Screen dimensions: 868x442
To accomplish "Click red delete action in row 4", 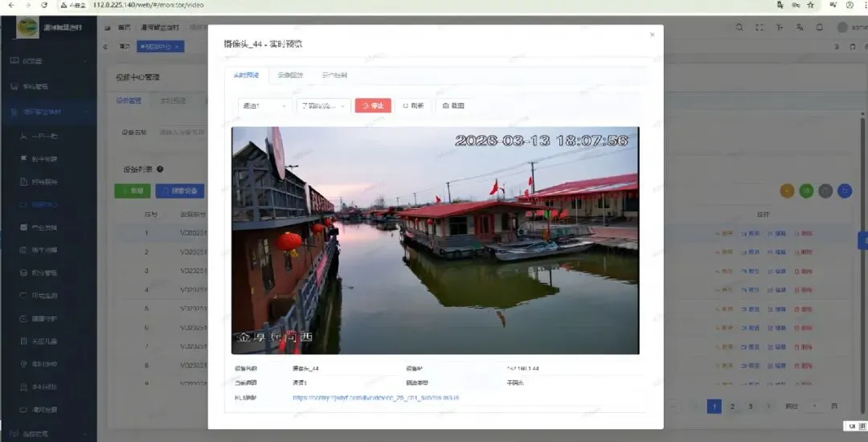I will click(804, 290).
